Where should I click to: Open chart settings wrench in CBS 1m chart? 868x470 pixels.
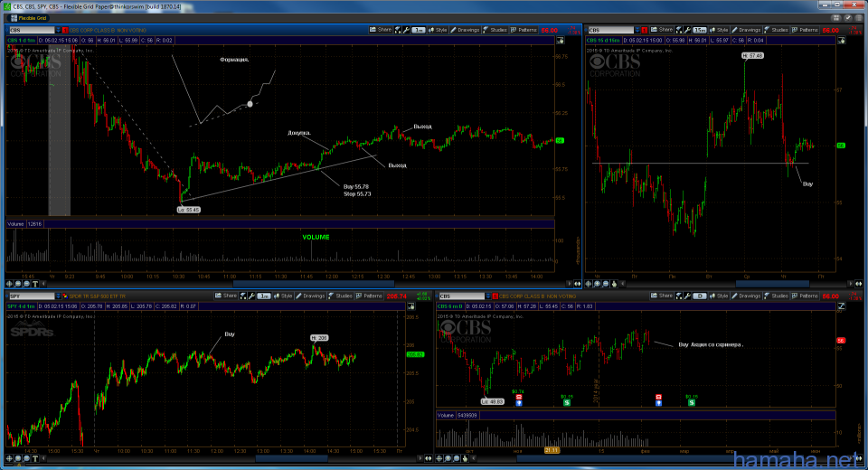406,30
